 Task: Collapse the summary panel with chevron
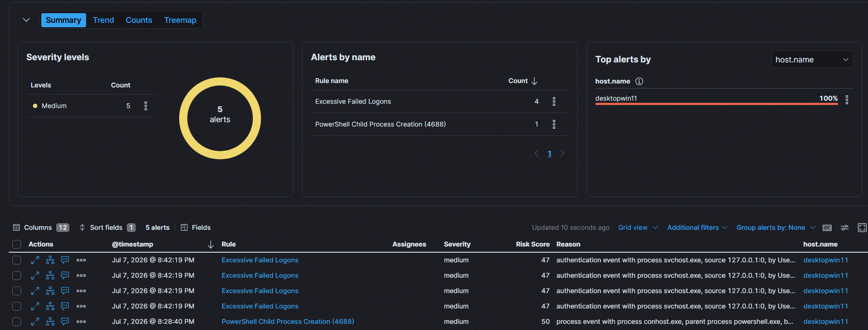(x=26, y=20)
